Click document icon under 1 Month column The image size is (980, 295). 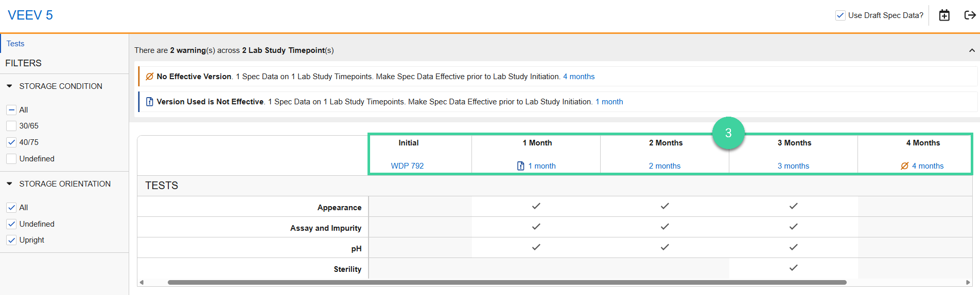tap(520, 166)
